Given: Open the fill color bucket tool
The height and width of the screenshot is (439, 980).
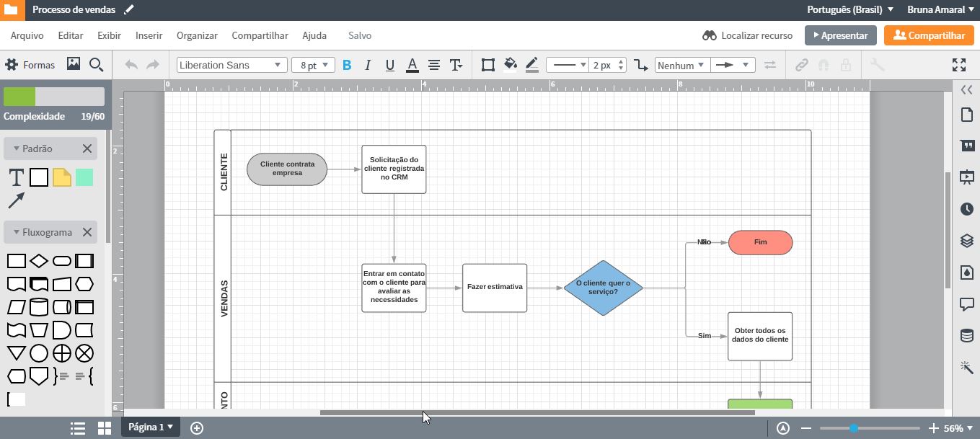Looking at the screenshot, I should coord(511,65).
